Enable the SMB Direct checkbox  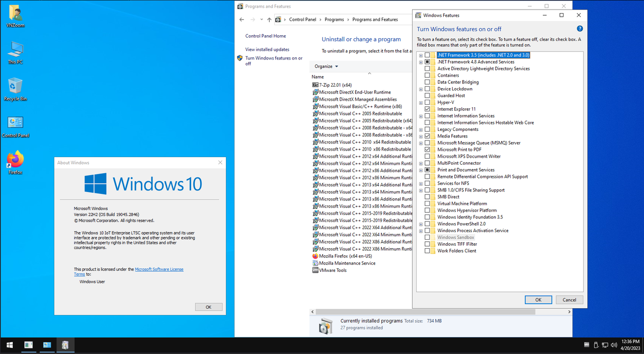(x=427, y=197)
